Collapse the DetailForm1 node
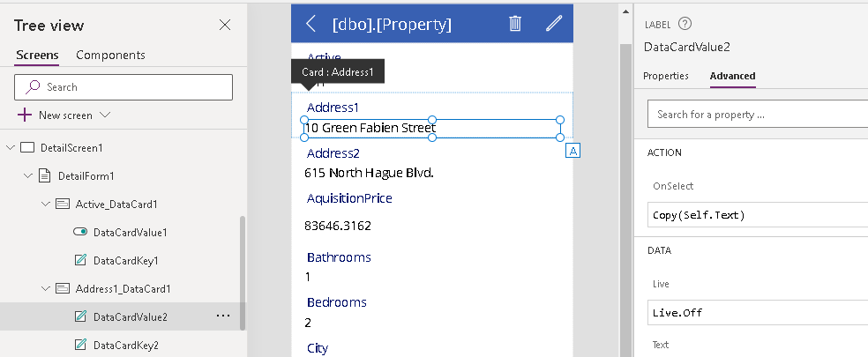This screenshot has width=868, height=357. click(x=27, y=176)
